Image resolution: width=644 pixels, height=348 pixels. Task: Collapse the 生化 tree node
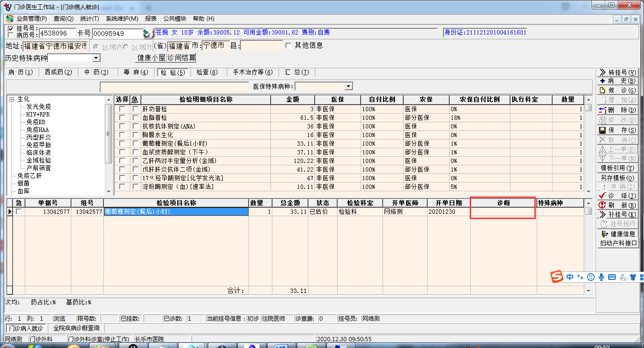pos(11,99)
